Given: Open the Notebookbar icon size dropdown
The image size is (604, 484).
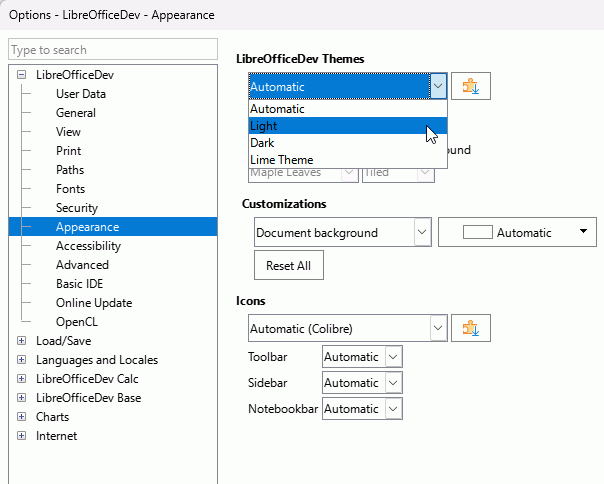Looking at the screenshot, I should coord(362,408).
